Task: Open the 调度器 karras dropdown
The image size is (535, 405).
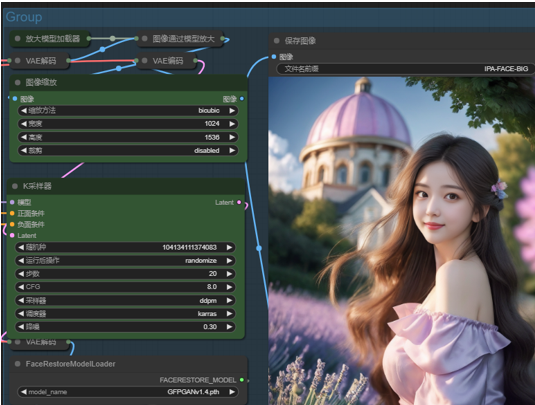Action: (x=125, y=314)
